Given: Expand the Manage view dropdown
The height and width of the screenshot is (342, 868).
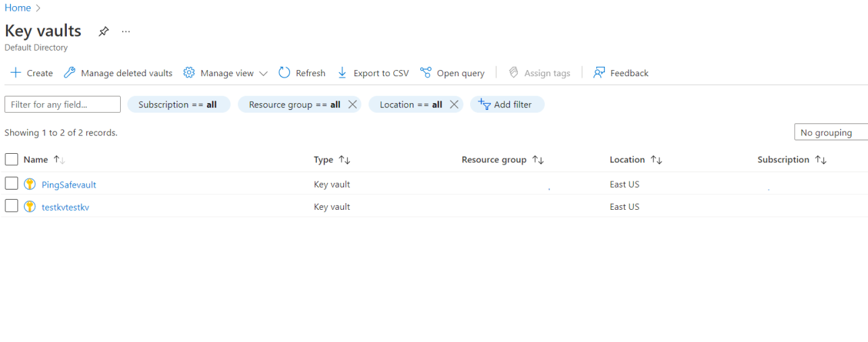Looking at the screenshot, I should pos(263,73).
